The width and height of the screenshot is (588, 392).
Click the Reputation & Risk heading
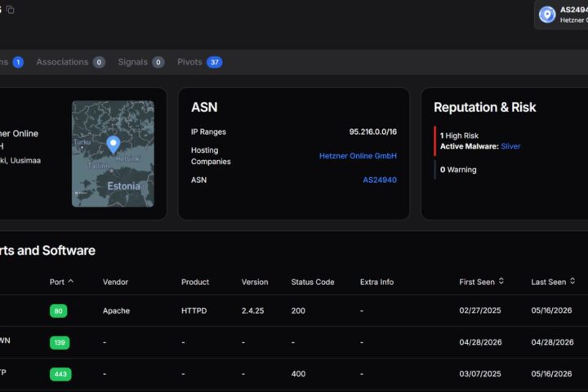485,107
